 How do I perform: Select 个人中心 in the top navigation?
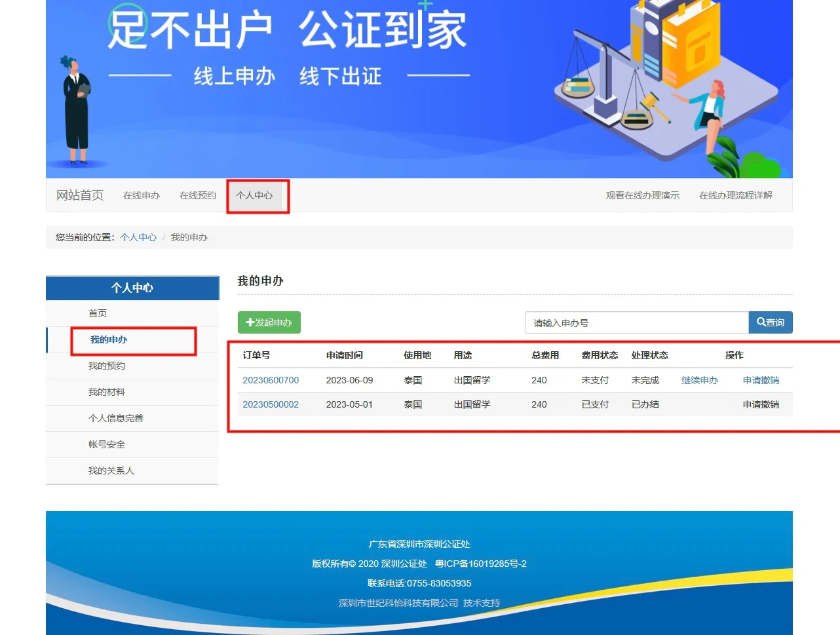[254, 195]
